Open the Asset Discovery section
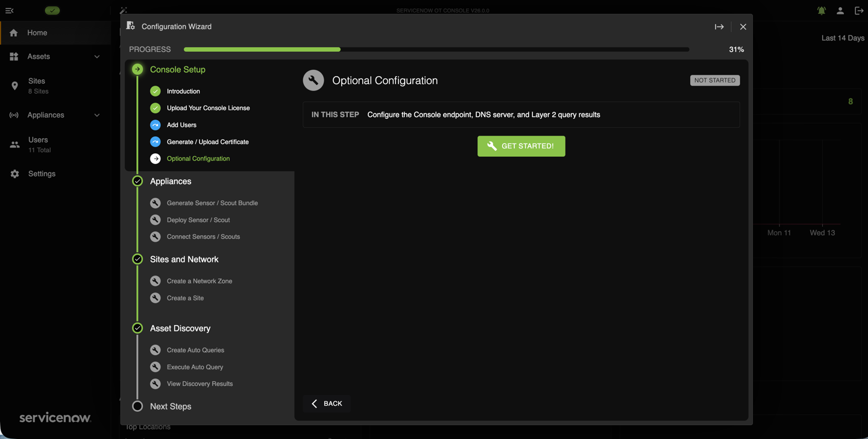868x439 pixels. [180, 329]
